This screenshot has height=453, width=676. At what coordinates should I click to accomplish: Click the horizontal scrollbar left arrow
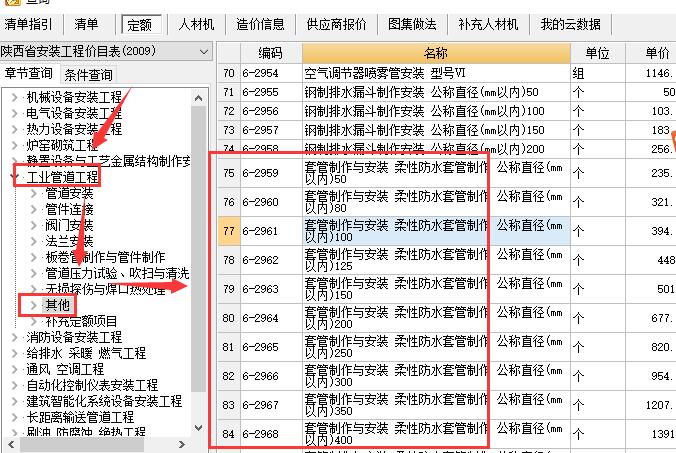pos(10,444)
